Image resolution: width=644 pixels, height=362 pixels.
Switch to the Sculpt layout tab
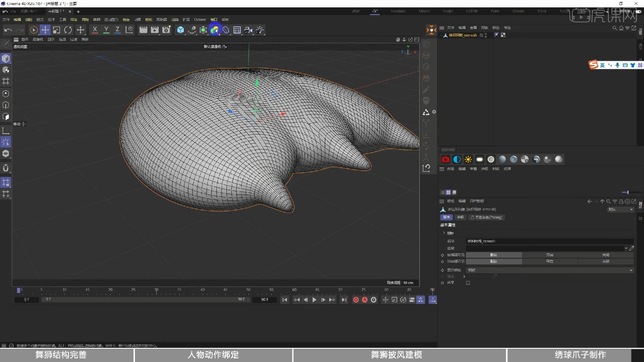(448, 11)
